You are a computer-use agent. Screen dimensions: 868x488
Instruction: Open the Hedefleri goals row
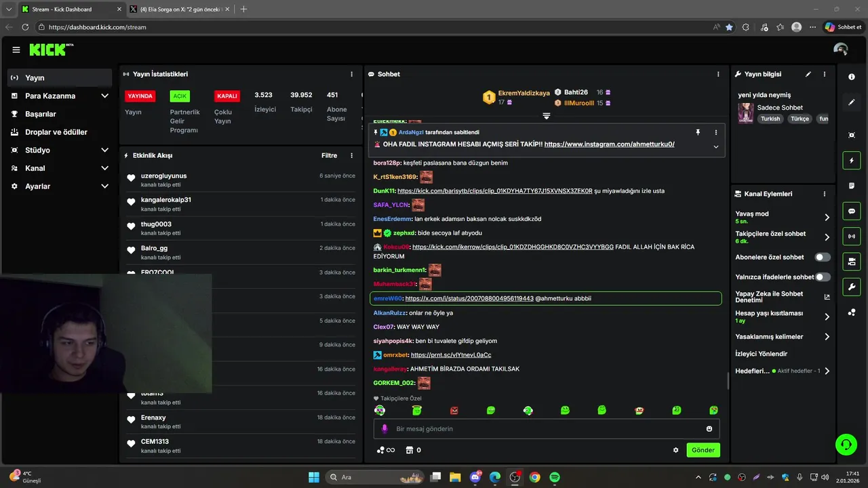point(783,371)
